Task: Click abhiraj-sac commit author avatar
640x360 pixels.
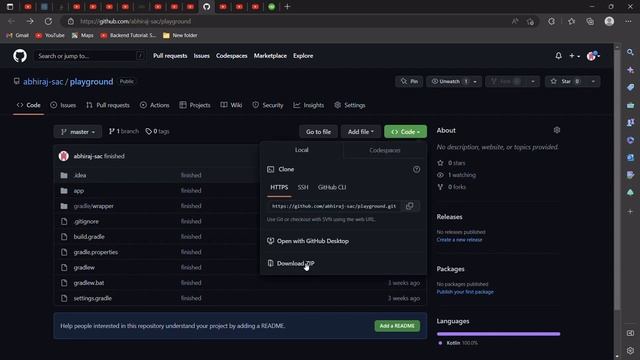Action: 64,156
